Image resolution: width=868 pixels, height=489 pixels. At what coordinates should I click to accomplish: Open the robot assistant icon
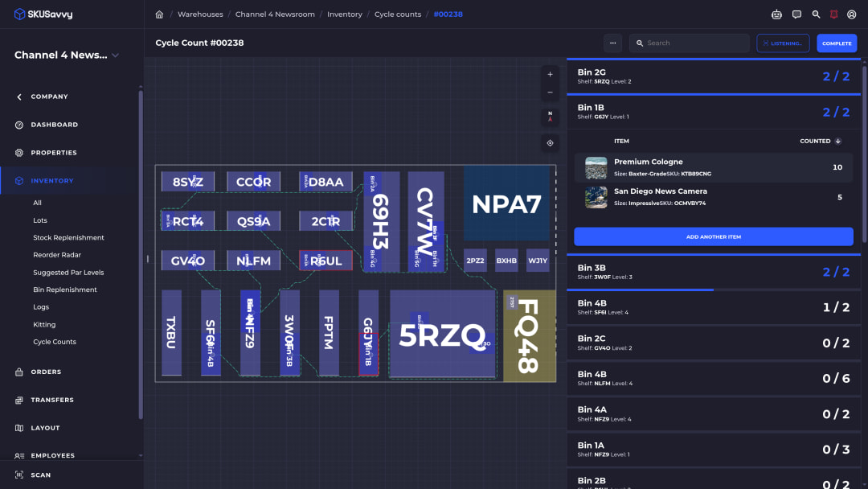[x=776, y=14]
